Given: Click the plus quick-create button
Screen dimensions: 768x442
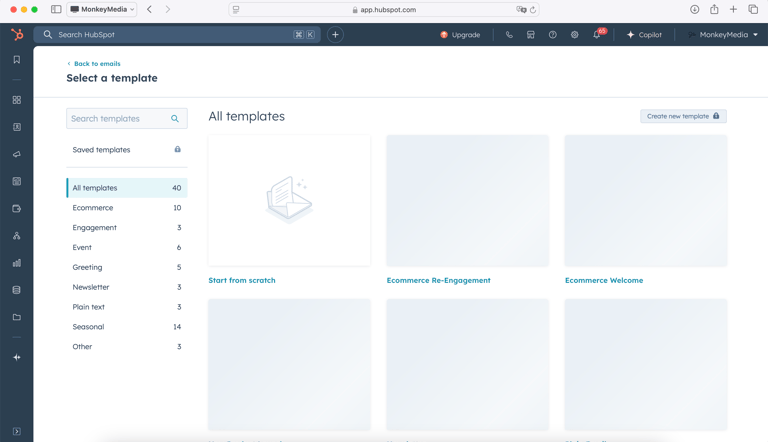Looking at the screenshot, I should tap(335, 35).
